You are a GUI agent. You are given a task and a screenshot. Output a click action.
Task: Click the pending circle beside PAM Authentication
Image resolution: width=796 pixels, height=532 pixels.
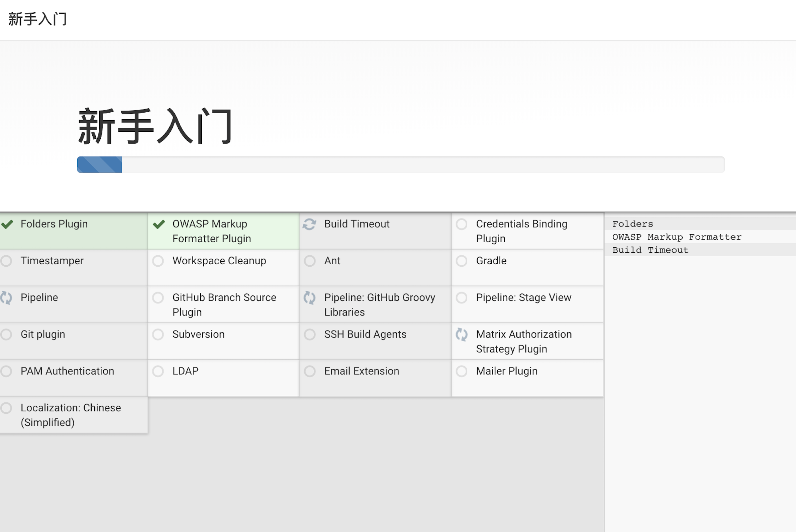[x=6, y=371]
